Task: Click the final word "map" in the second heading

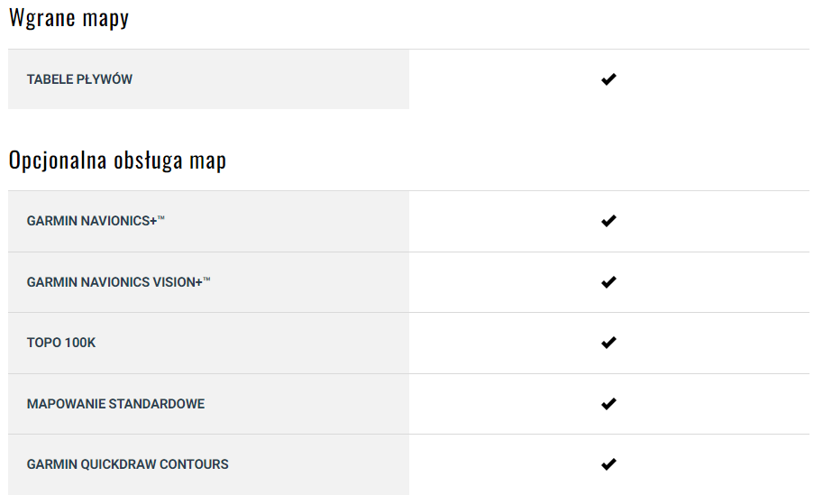Action: (x=208, y=162)
